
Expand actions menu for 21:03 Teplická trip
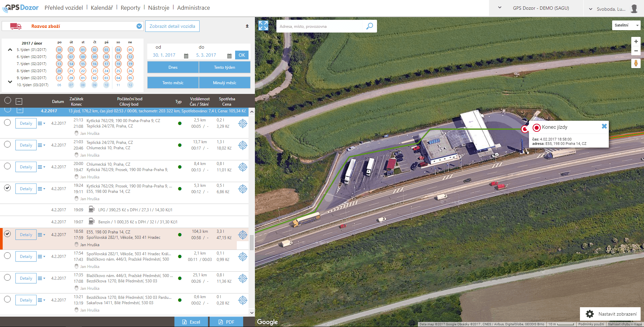click(x=42, y=145)
